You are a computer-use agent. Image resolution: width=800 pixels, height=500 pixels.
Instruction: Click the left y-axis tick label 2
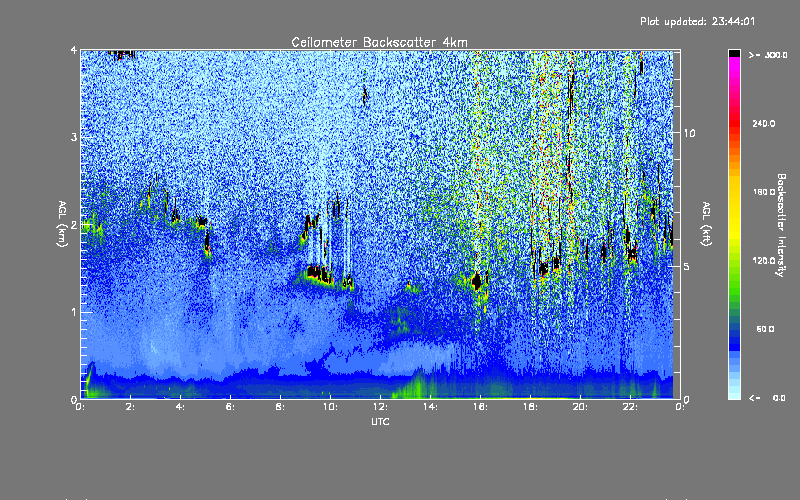tap(74, 225)
